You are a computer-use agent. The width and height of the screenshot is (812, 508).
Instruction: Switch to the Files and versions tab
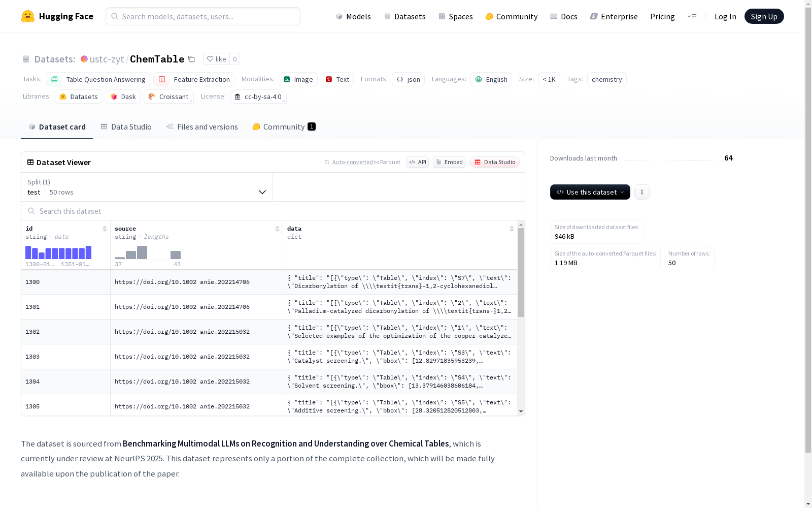tap(202, 127)
